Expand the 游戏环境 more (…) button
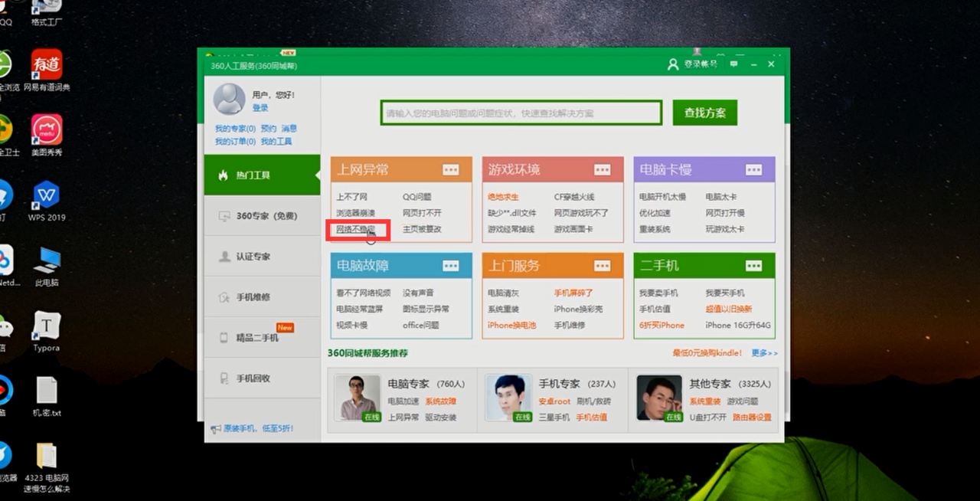 (603, 169)
